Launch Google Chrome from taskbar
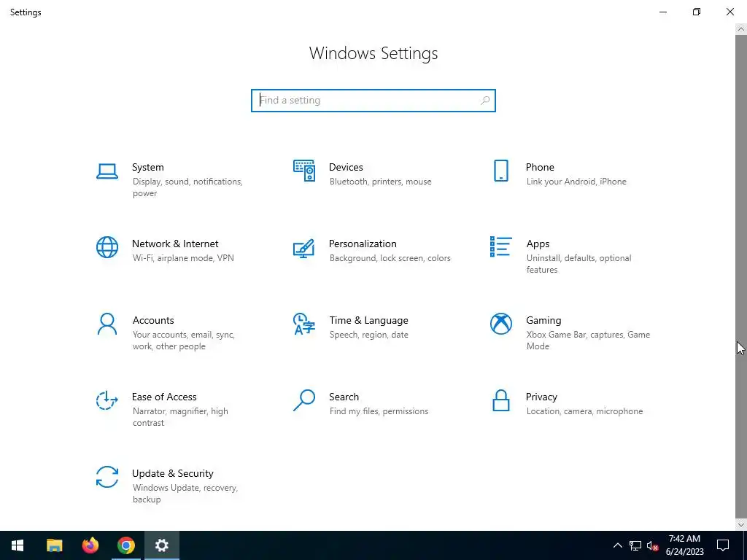The width and height of the screenshot is (747, 560). click(x=125, y=545)
